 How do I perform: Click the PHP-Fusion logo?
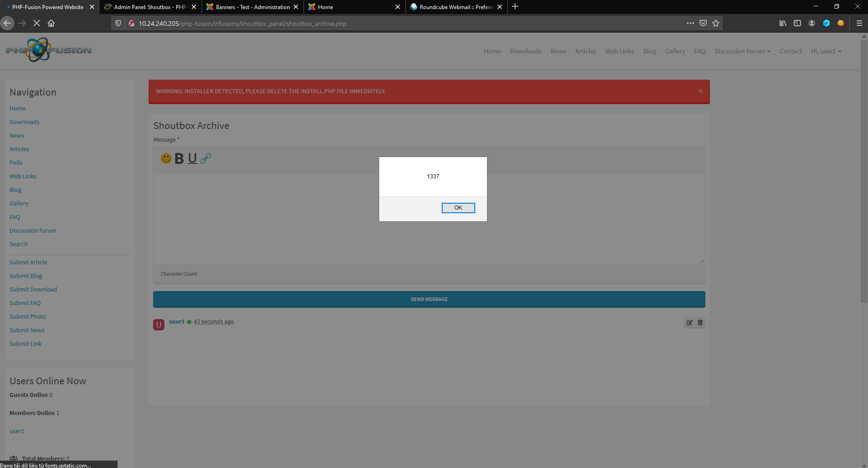click(48, 50)
